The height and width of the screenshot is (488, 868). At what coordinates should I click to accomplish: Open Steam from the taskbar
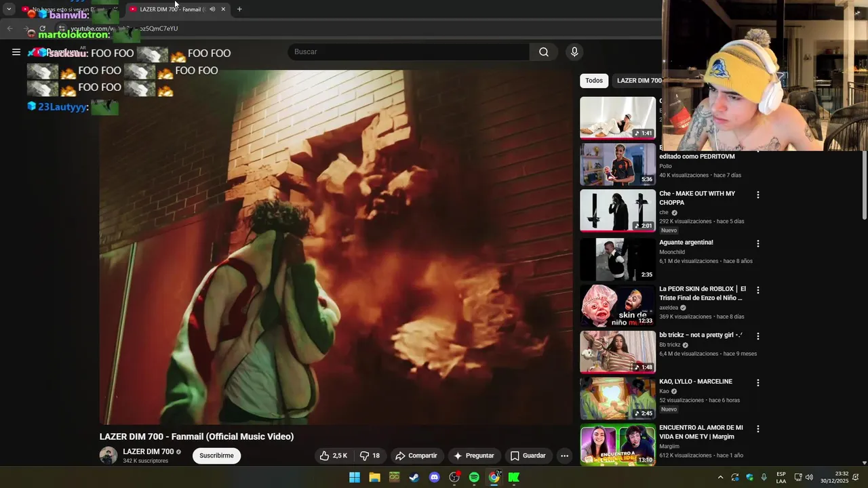pos(414,477)
